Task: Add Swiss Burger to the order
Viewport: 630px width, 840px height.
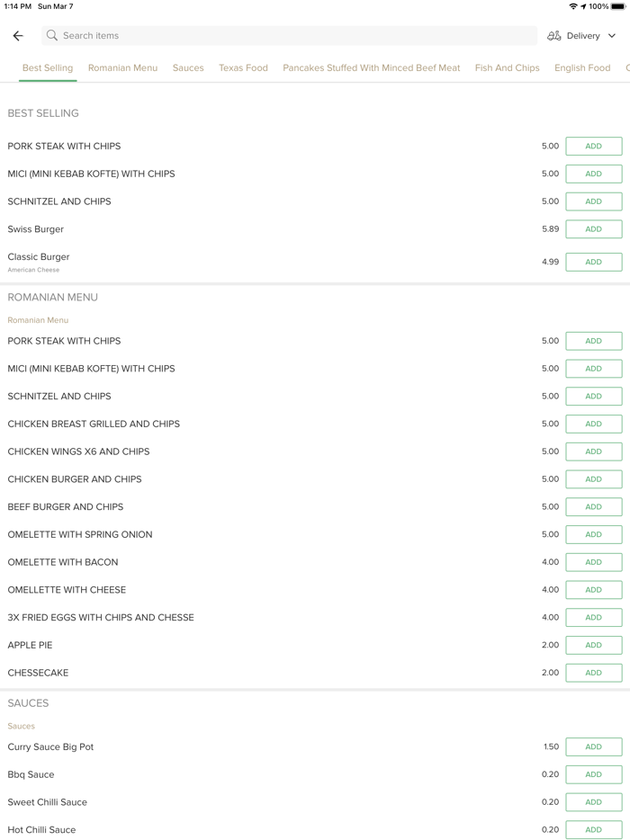Action: coord(593,229)
